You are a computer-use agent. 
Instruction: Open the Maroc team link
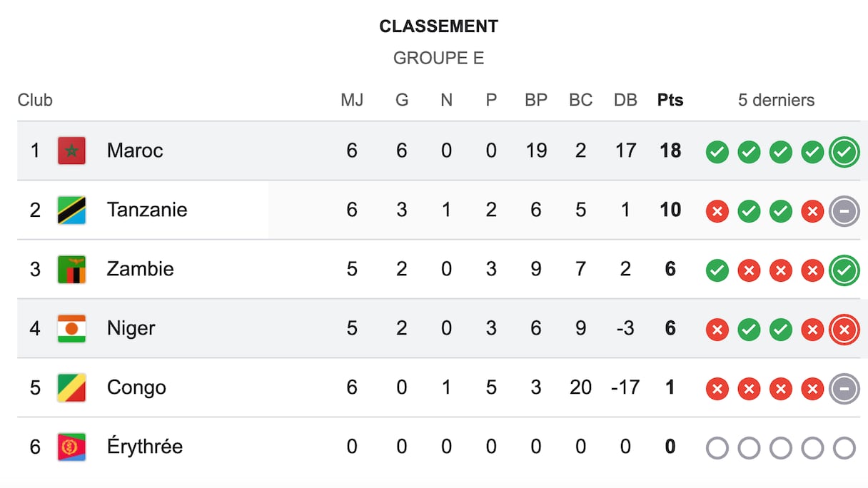click(x=135, y=151)
